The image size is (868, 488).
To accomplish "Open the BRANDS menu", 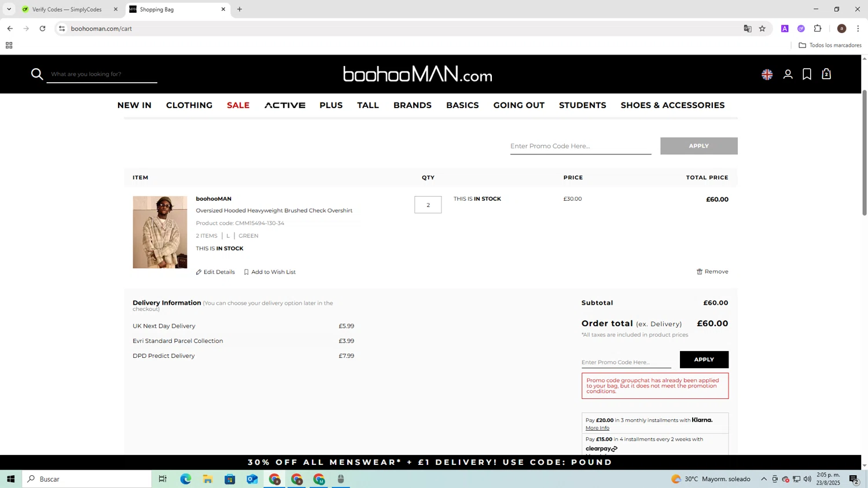I will pyautogui.click(x=413, y=105).
